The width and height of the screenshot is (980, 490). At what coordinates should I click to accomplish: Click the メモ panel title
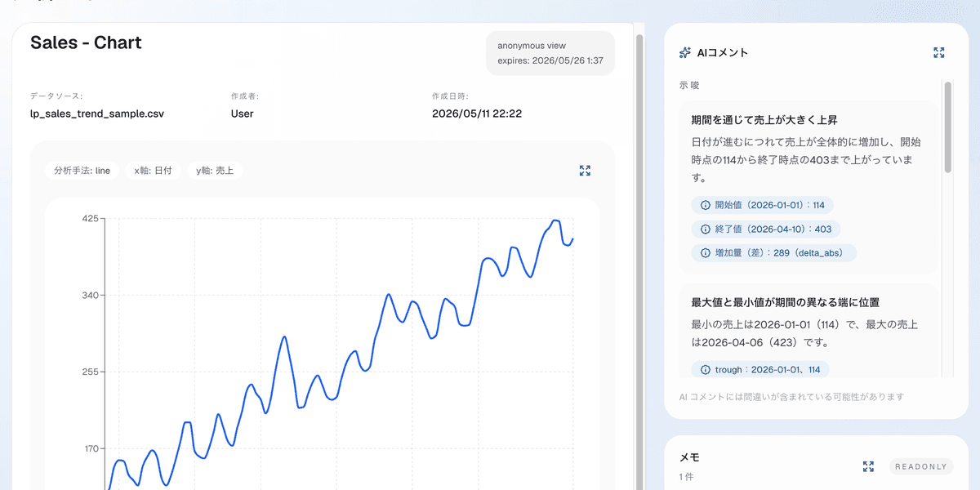(689, 457)
